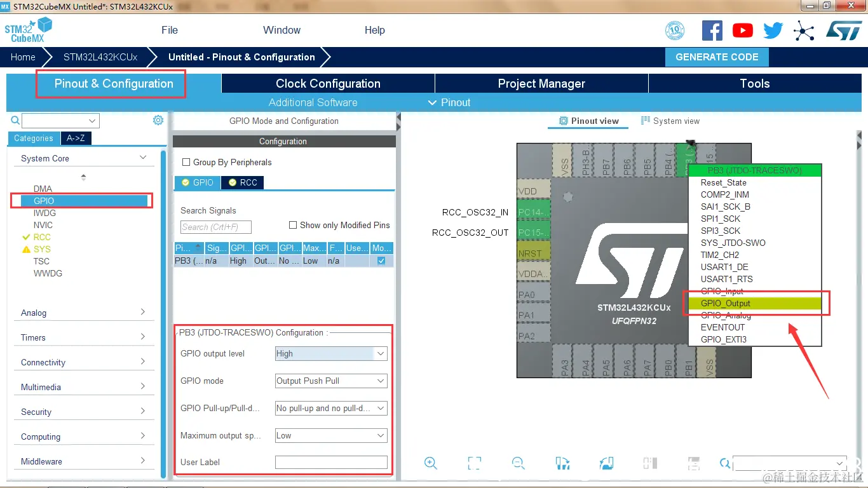This screenshot has height=488, width=868.
Task: Click the ST community network icon
Action: [804, 30]
